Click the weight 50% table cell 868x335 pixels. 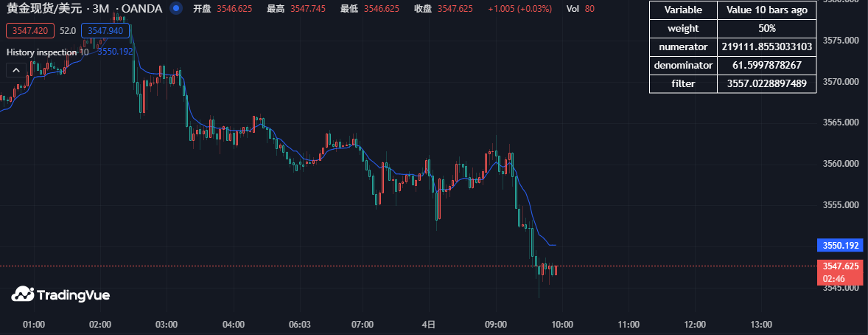(766, 29)
